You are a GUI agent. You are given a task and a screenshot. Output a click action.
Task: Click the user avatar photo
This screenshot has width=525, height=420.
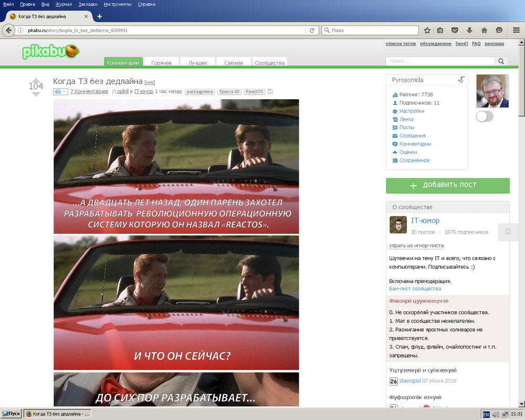pos(492,91)
